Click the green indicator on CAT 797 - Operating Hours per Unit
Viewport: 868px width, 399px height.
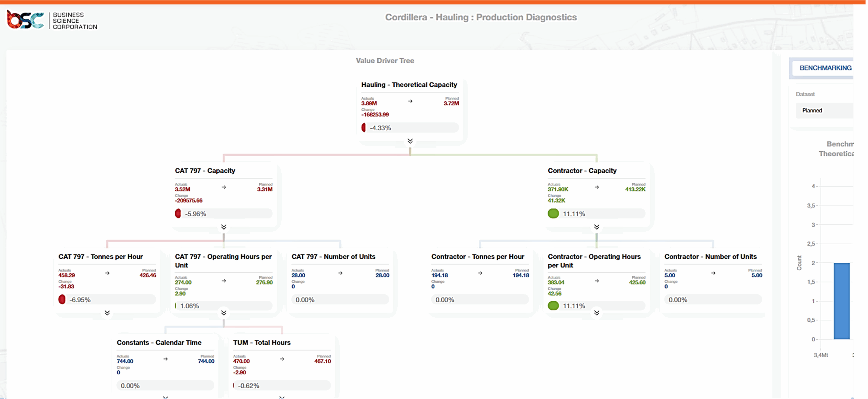click(176, 305)
